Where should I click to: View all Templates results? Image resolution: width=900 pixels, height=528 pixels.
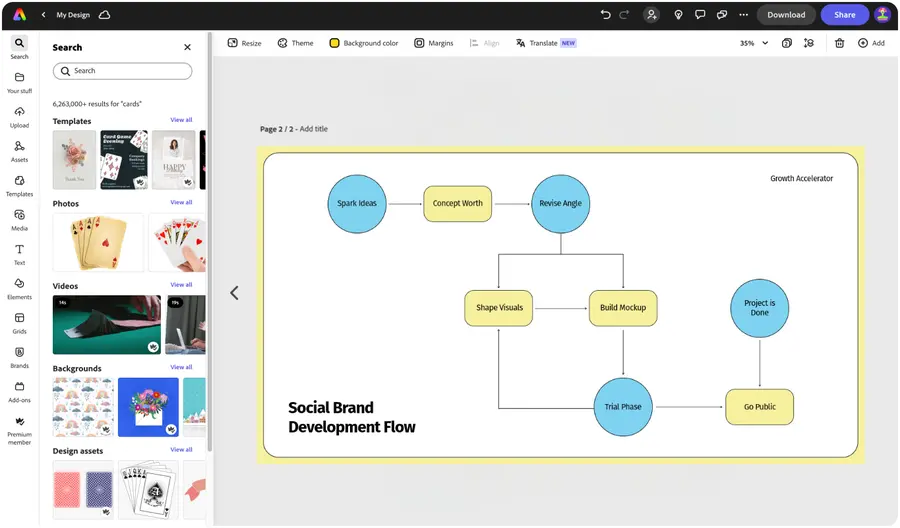pyautogui.click(x=181, y=120)
